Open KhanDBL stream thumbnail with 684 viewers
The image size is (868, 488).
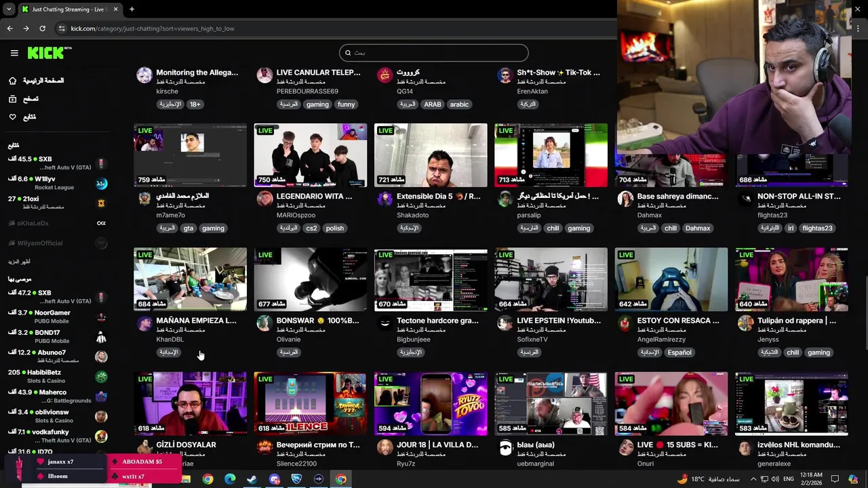point(191,279)
